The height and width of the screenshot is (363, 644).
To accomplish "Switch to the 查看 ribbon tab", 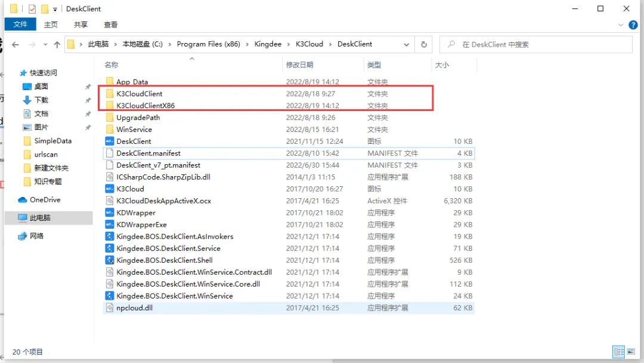I will coord(110,24).
